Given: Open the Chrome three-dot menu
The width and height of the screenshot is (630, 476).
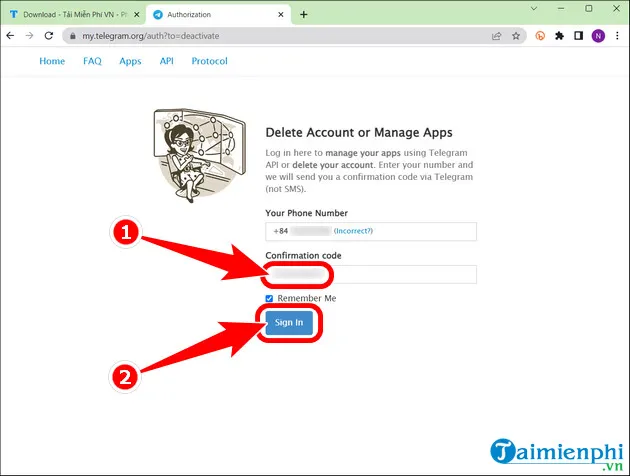Looking at the screenshot, I should click(x=617, y=36).
